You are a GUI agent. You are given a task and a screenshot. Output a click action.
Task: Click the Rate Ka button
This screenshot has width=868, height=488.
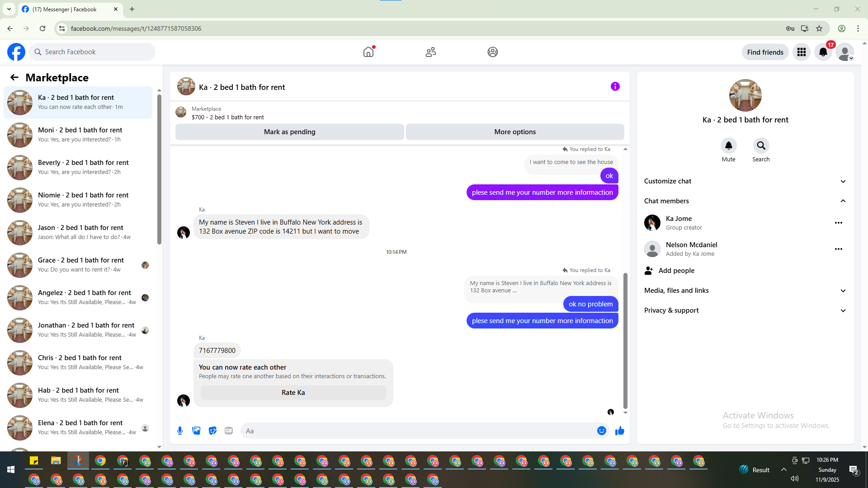(293, 393)
